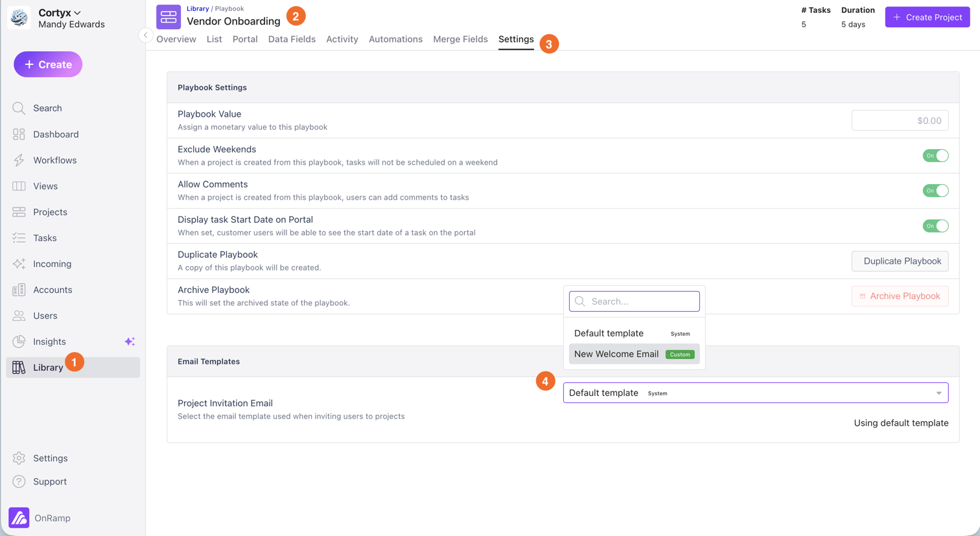
Task: Turn off Exclude Weekends toggle
Action: pos(935,156)
